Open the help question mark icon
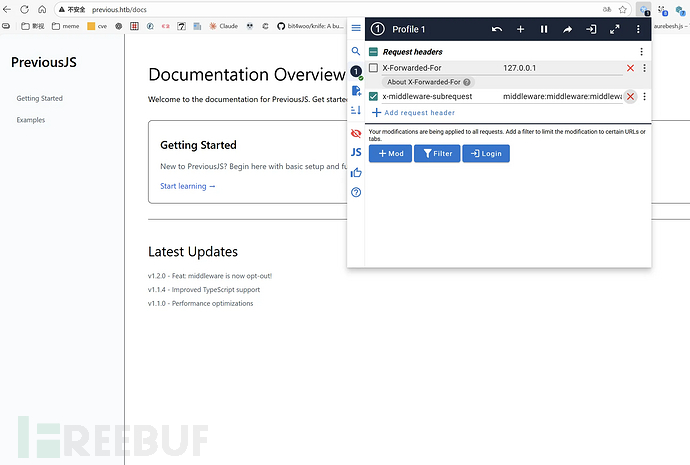Screen dimensions: 690x465 (356, 192)
